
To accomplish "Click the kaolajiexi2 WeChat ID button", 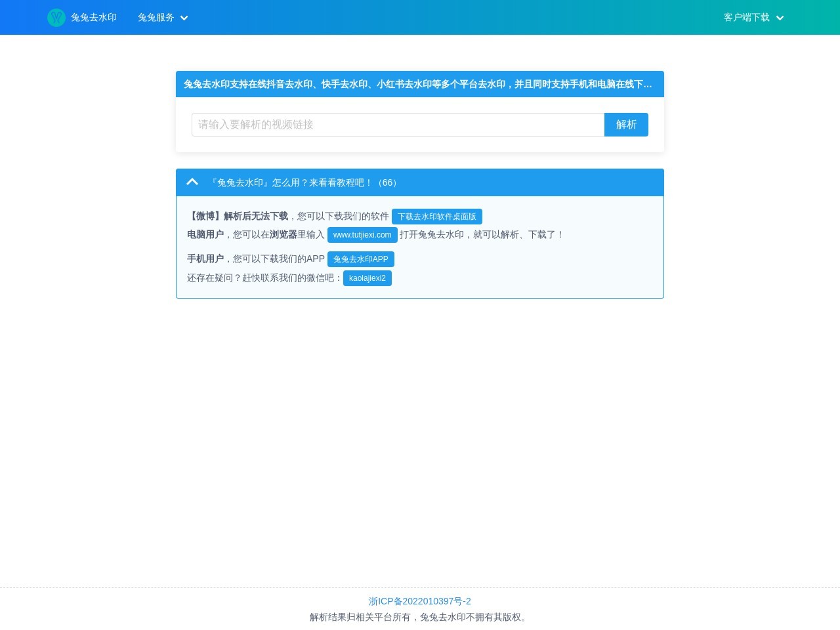I will click(367, 278).
